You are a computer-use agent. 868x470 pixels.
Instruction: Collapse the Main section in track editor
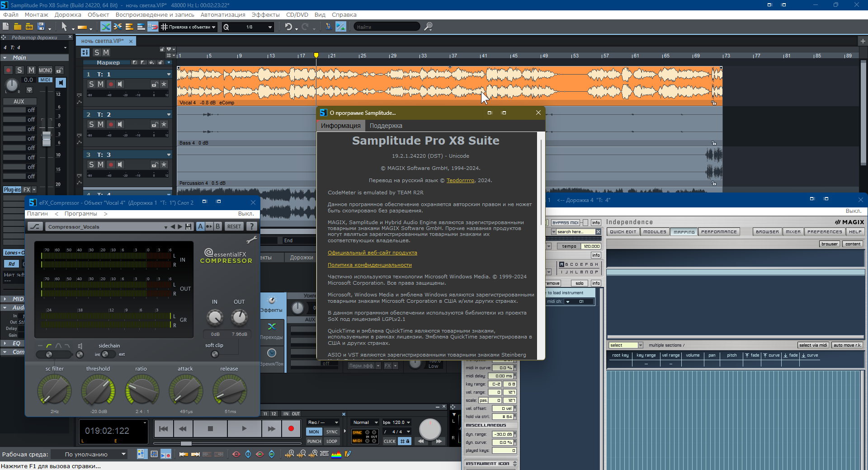(x=5, y=58)
